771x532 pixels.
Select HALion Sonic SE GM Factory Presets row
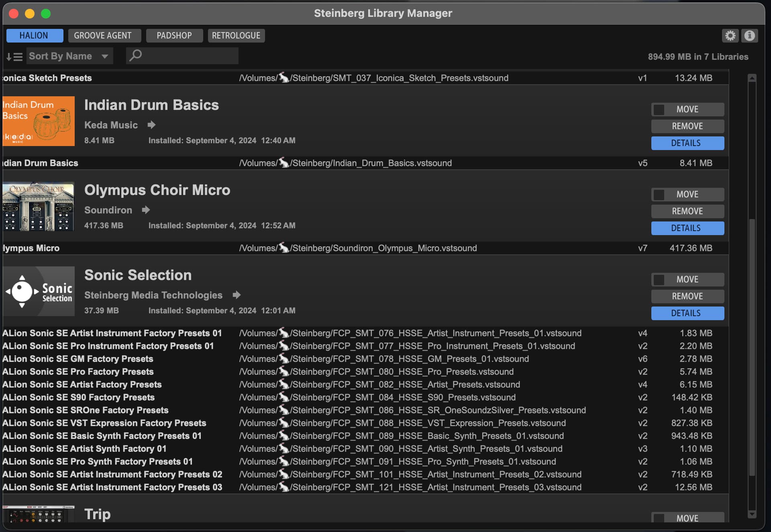[365, 359]
